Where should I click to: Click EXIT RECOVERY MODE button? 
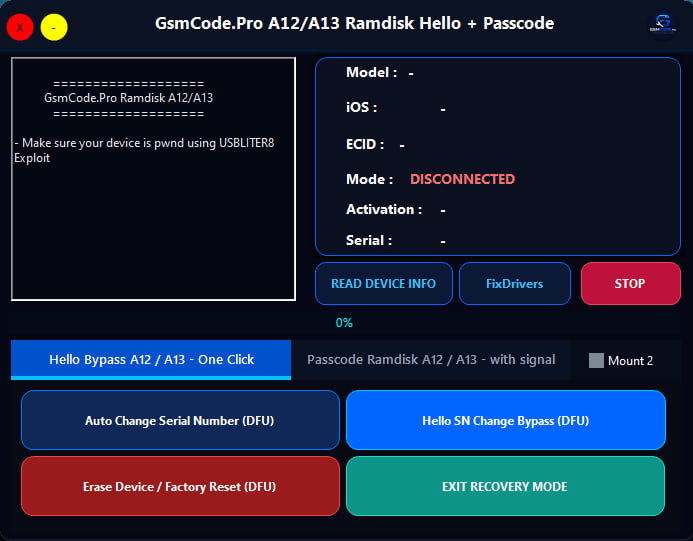click(x=506, y=486)
